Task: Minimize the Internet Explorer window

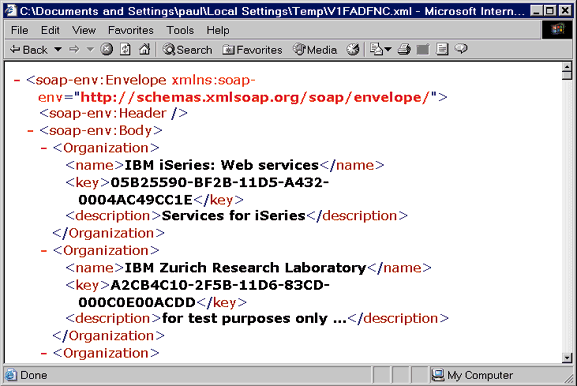Action: pos(537,11)
